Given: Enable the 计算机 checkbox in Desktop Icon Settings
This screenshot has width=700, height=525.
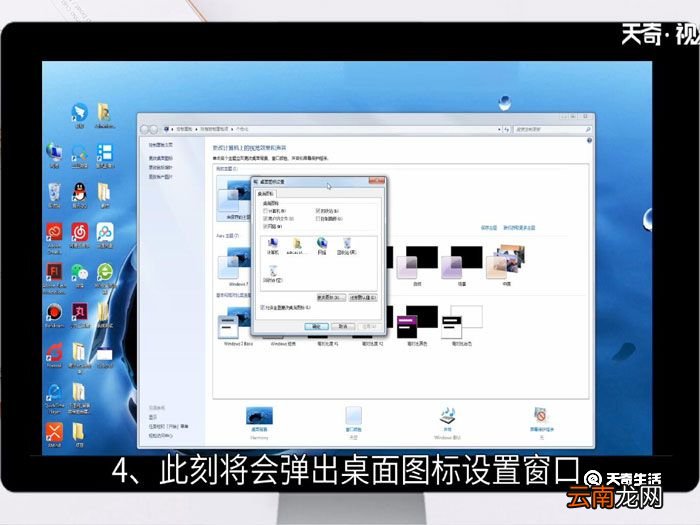Looking at the screenshot, I should (x=266, y=211).
